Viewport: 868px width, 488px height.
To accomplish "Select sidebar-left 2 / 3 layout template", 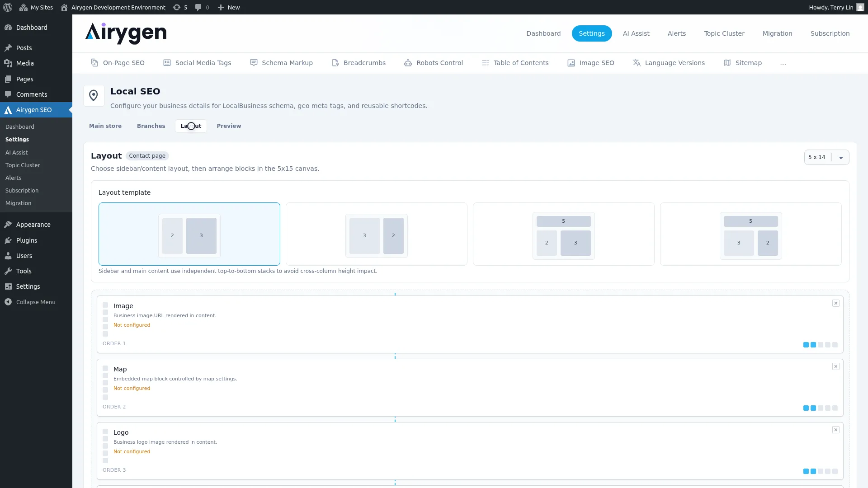I will [x=189, y=234].
